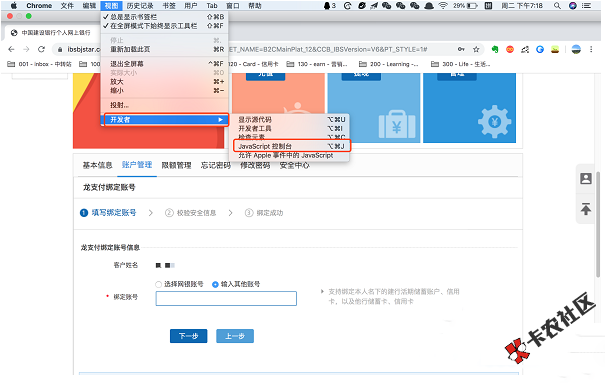Click the battery 29% indicator

(x=465, y=6)
